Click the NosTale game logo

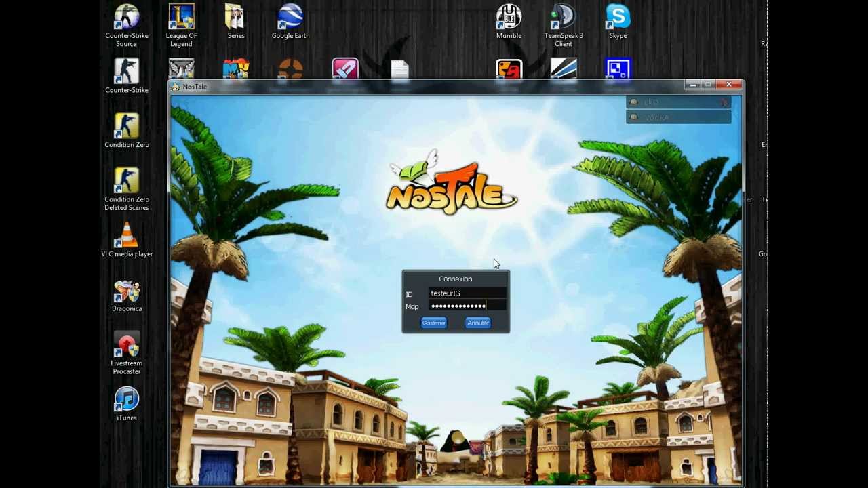coord(451,184)
